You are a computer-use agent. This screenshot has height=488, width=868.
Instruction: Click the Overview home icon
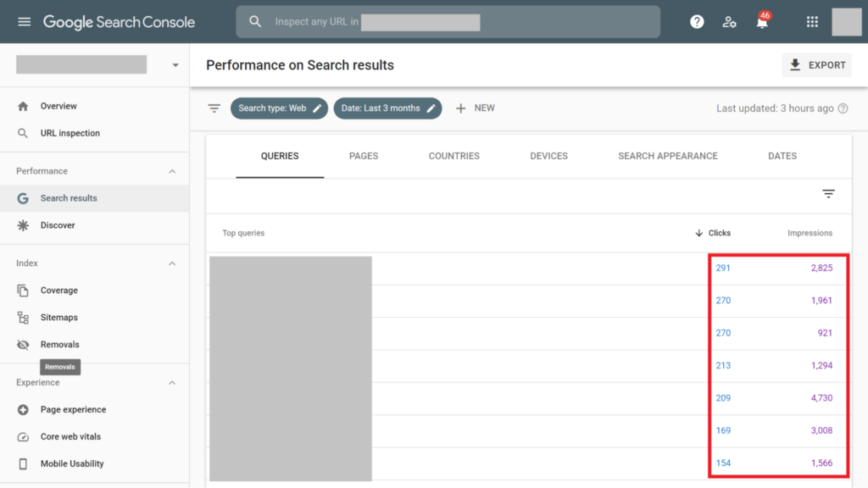point(23,106)
